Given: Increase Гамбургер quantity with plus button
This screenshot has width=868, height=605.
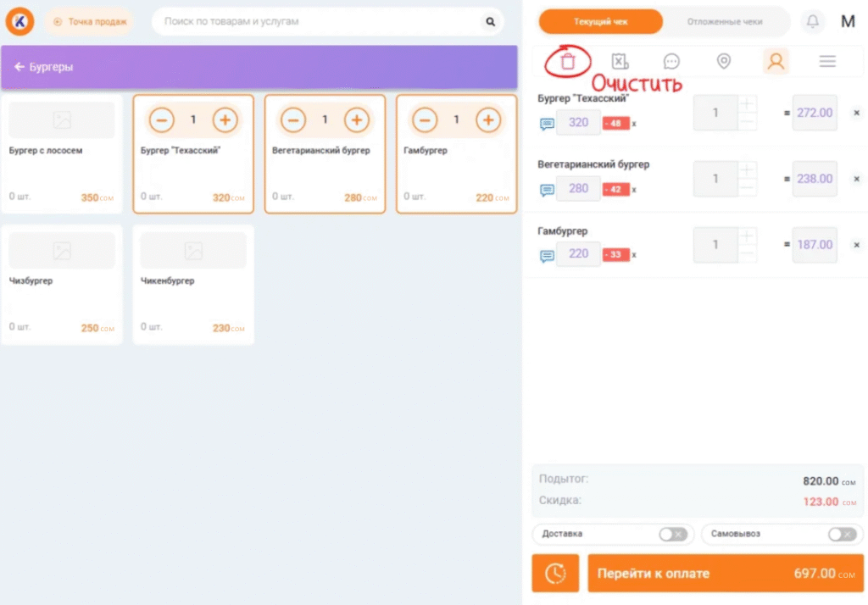Looking at the screenshot, I should (x=487, y=120).
